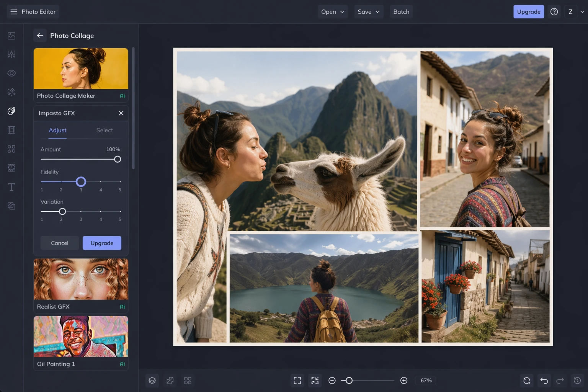Set Fidelity slider to level 4
Image resolution: width=588 pixels, height=392 pixels.
click(101, 182)
